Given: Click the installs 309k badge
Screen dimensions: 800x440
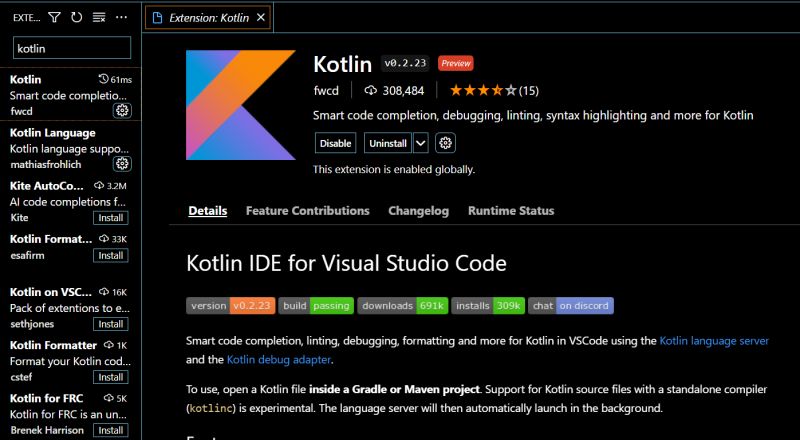Looking at the screenshot, I should (488, 306).
